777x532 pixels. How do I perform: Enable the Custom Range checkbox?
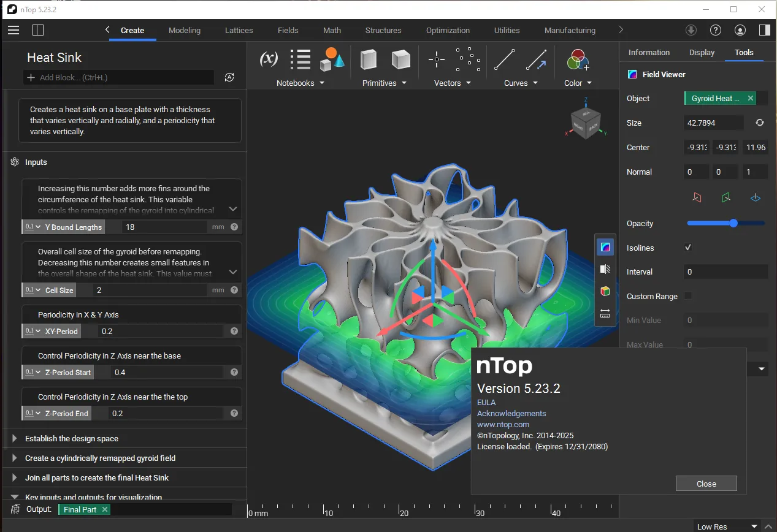point(688,296)
